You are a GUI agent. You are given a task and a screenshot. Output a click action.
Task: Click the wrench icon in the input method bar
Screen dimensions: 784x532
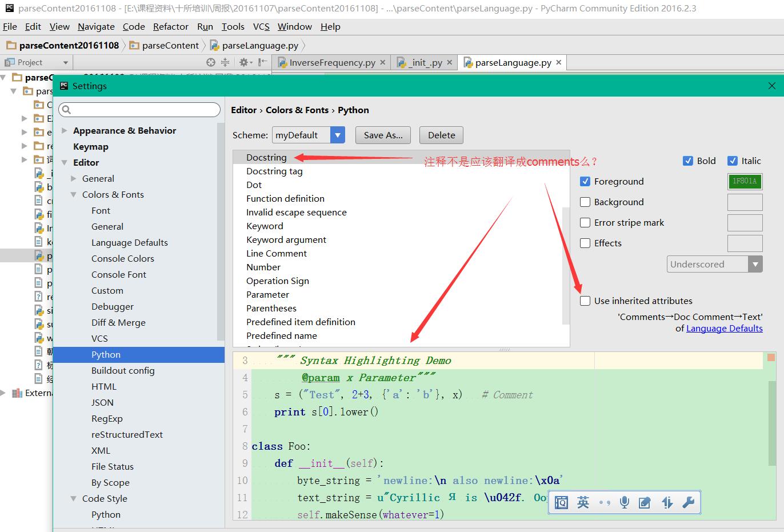(x=689, y=502)
